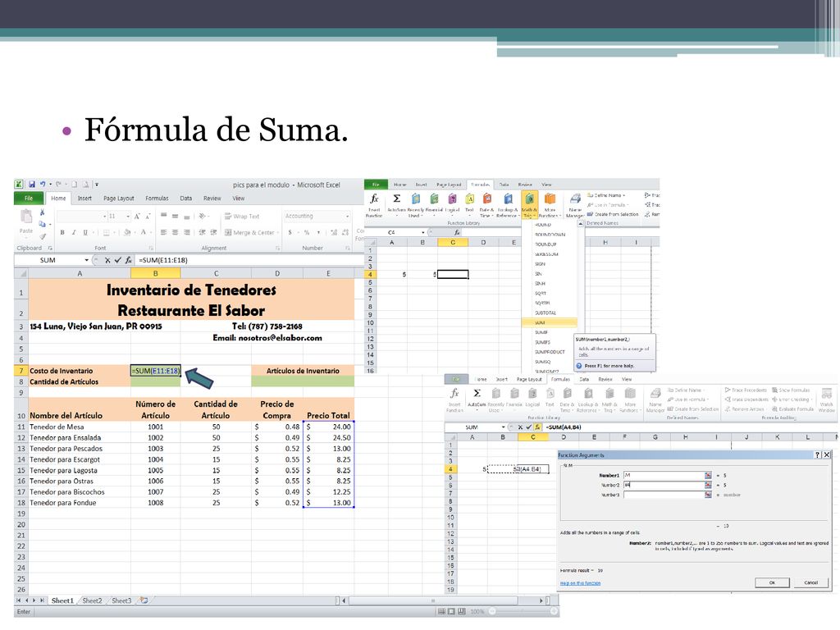This screenshot has width=840, height=630.
Task: Click the Insert Worksheet icon after Sheet3
Action: click(x=144, y=600)
